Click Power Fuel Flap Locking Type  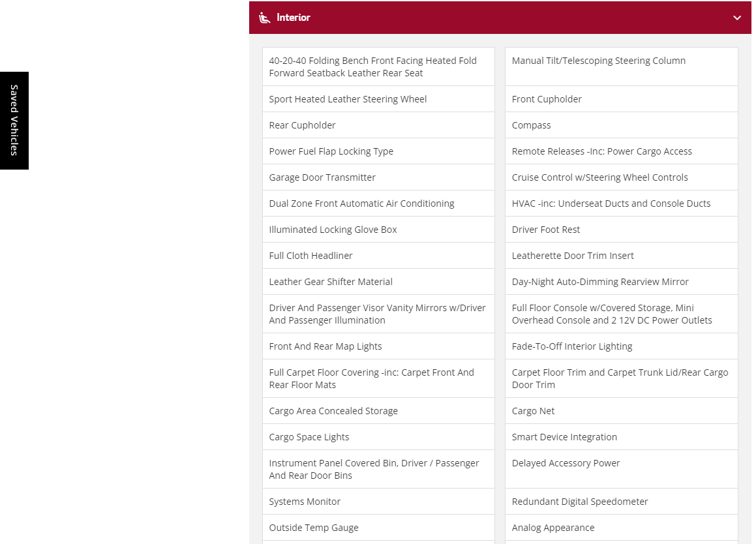tap(331, 151)
